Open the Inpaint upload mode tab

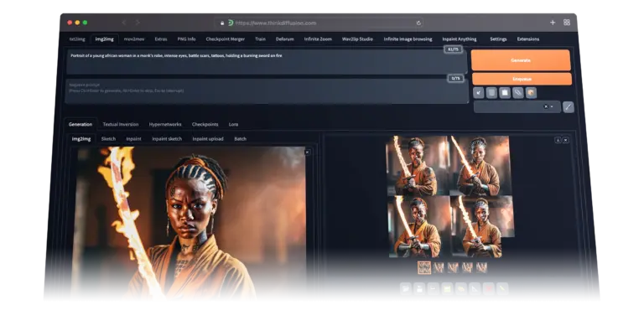click(x=208, y=139)
